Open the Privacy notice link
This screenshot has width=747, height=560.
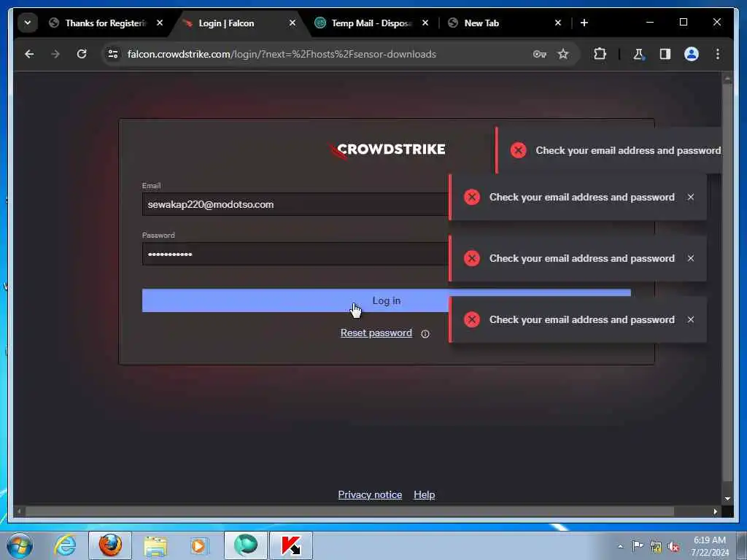click(370, 495)
